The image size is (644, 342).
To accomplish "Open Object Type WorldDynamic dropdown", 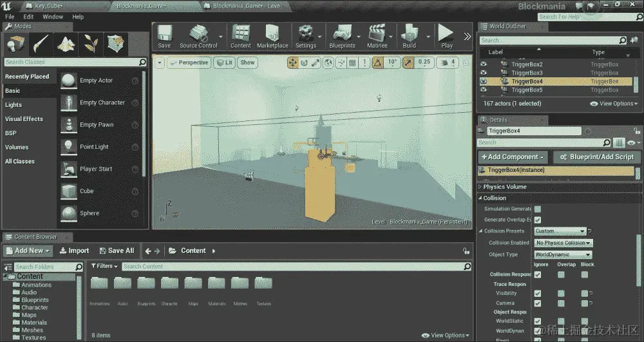I will pyautogui.click(x=563, y=254).
